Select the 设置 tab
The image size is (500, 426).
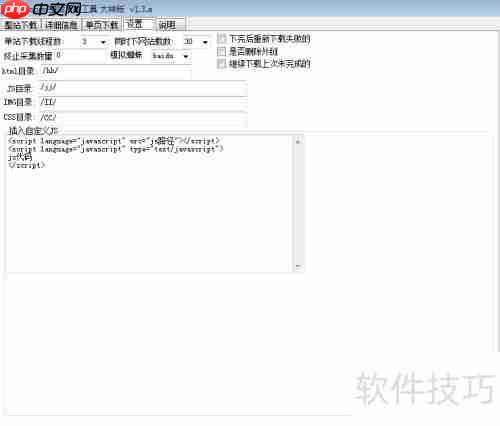[139, 24]
